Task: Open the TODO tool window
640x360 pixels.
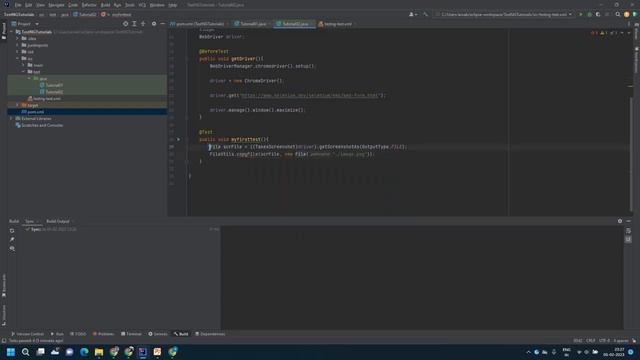Action: click(x=78, y=334)
